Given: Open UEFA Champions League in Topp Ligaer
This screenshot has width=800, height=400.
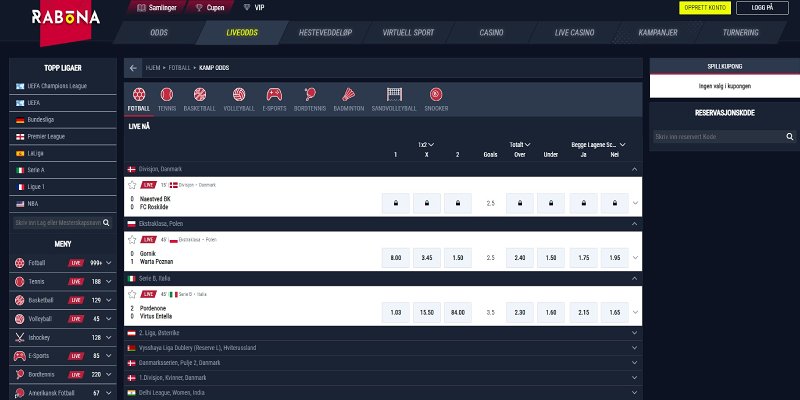Looking at the screenshot, I should 63,86.
